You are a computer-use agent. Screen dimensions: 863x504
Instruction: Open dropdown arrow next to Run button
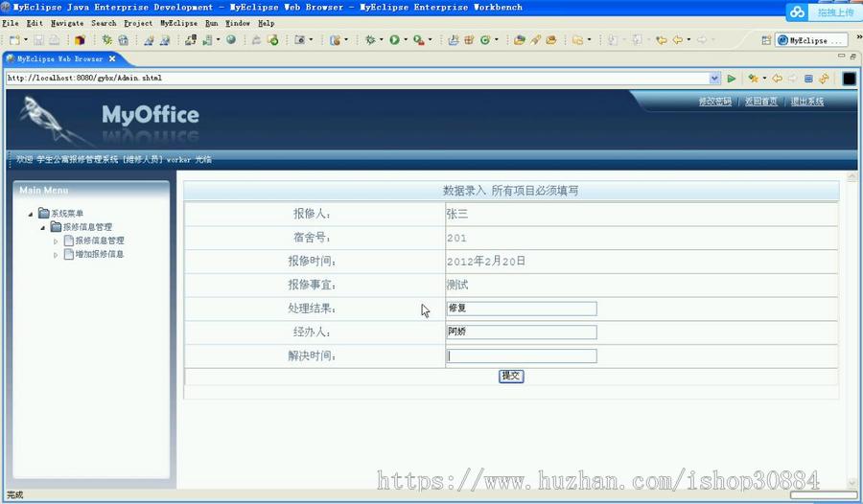click(406, 39)
